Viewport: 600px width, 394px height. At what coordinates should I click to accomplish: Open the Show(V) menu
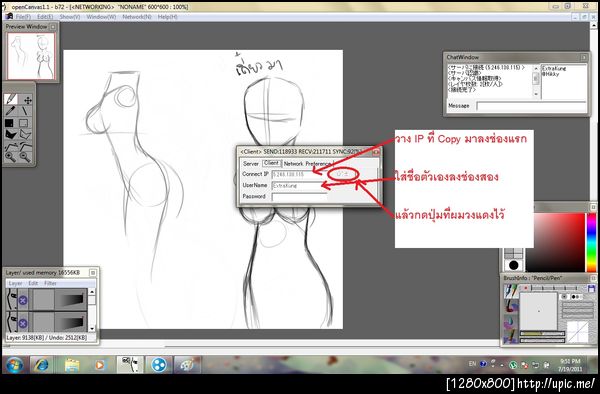[x=70, y=17]
